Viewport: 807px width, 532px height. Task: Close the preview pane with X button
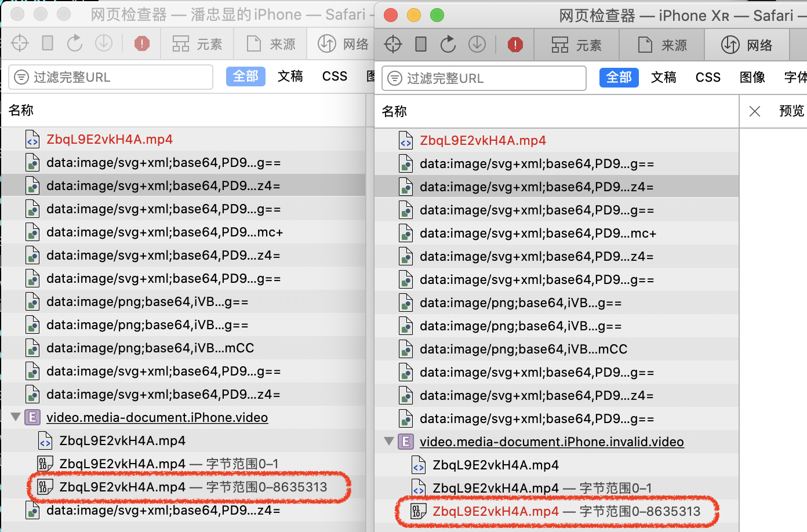754,111
